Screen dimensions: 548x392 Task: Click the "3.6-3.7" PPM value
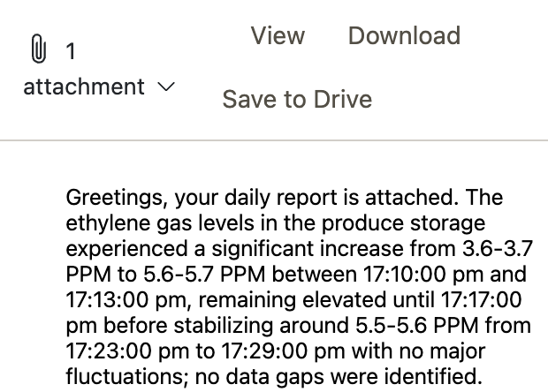click(x=498, y=249)
